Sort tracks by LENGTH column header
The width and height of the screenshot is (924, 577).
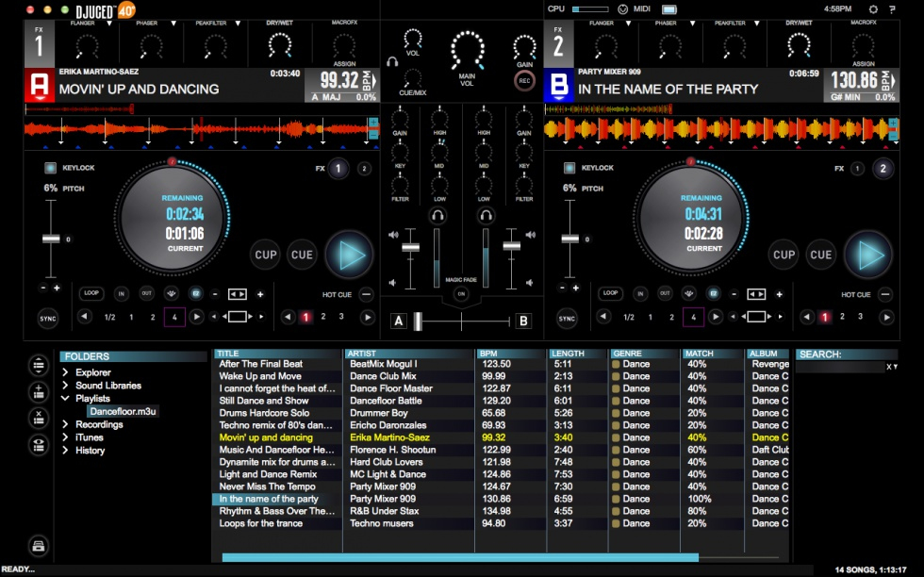[x=578, y=354]
